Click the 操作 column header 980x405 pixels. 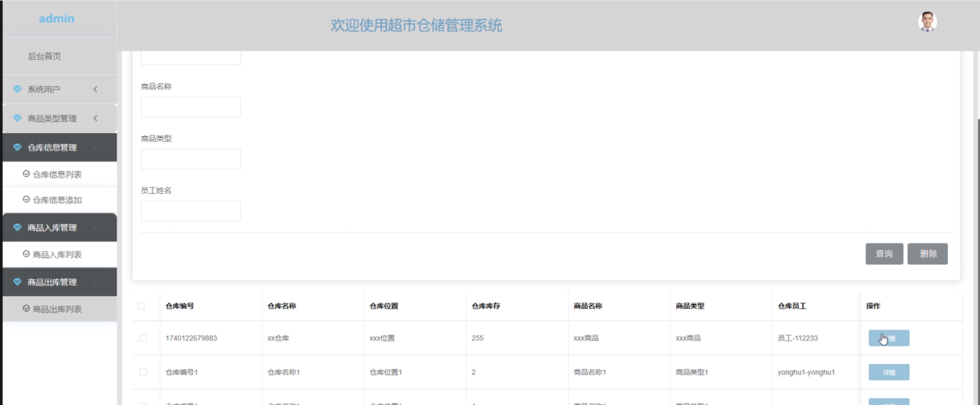click(x=873, y=306)
